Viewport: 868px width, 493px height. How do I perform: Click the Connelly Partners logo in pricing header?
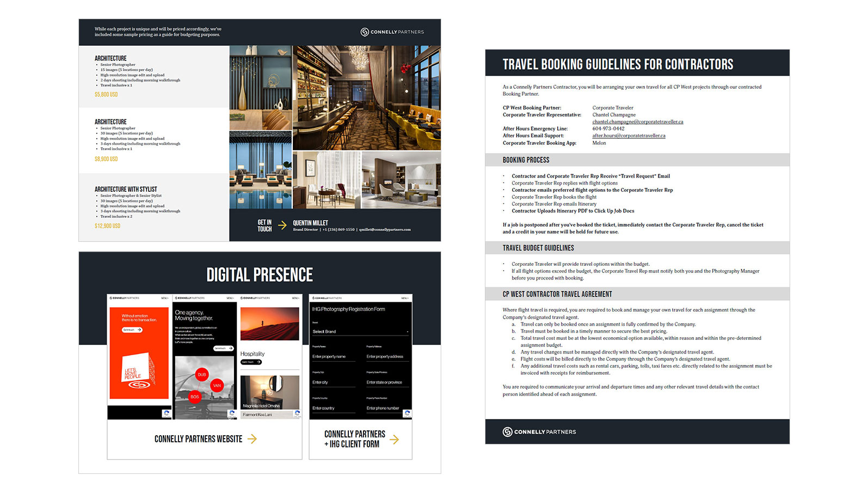(x=392, y=32)
